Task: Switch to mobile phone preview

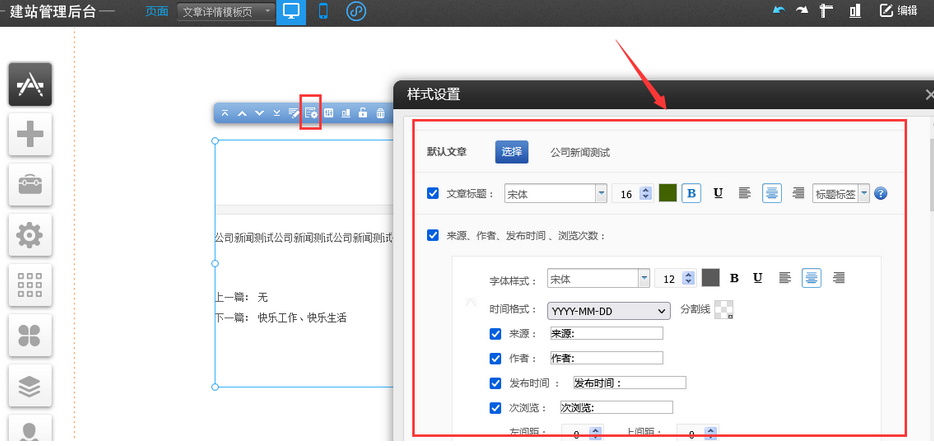Action: click(x=323, y=12)
